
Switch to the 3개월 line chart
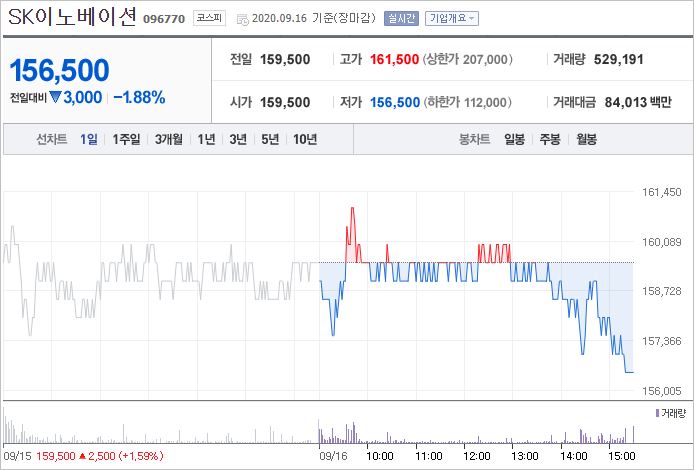(x=169, y=139)
